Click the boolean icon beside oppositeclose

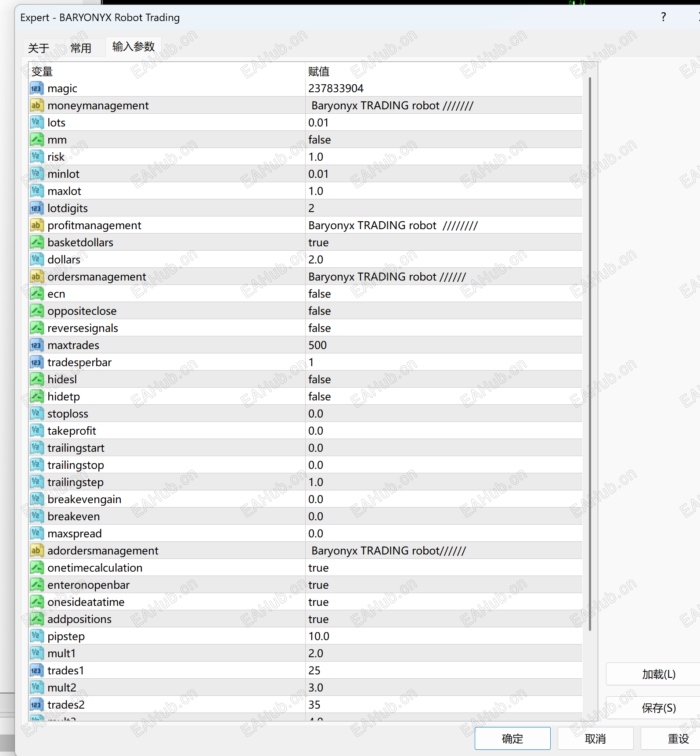pos(36,311)
